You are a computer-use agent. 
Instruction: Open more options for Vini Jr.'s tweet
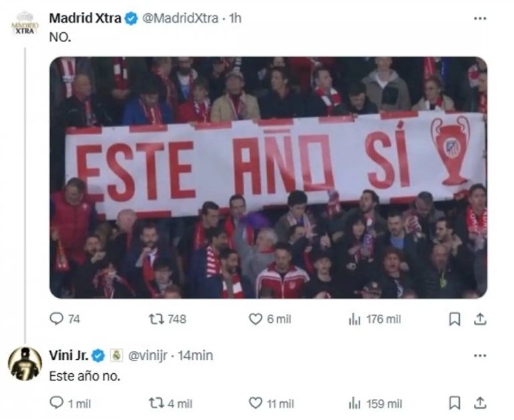pos(480,355)
